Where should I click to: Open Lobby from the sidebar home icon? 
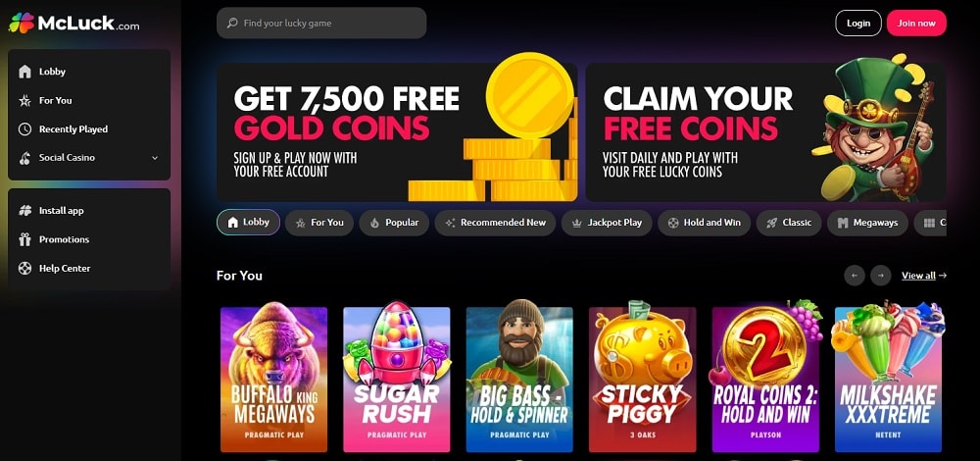[x=25, y=72]
